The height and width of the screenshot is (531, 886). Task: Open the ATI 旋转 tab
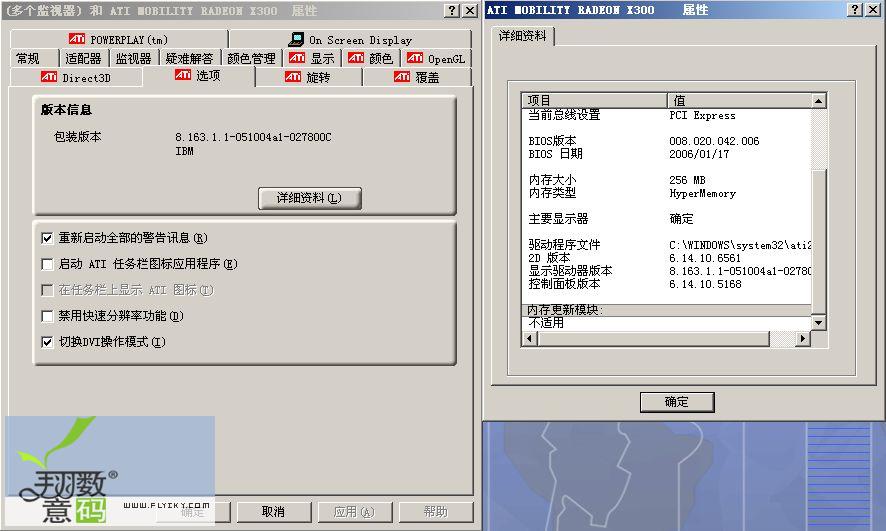[308, 77]
